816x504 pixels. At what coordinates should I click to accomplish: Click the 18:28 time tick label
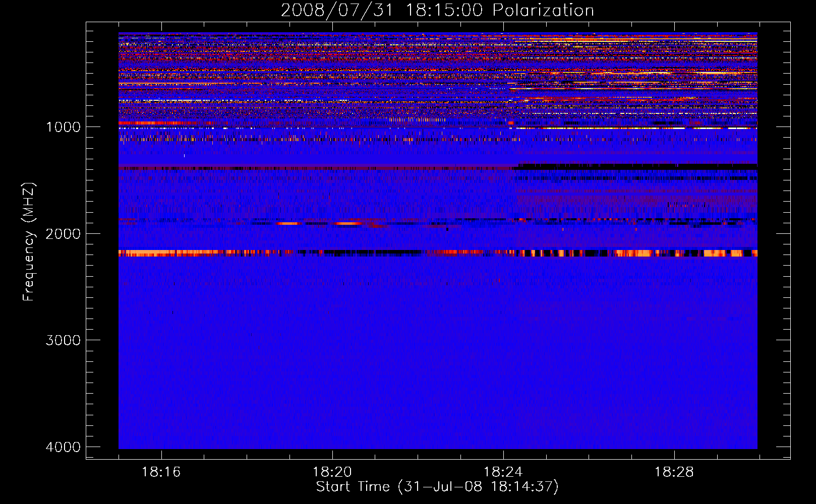click(x=674, y=472)
